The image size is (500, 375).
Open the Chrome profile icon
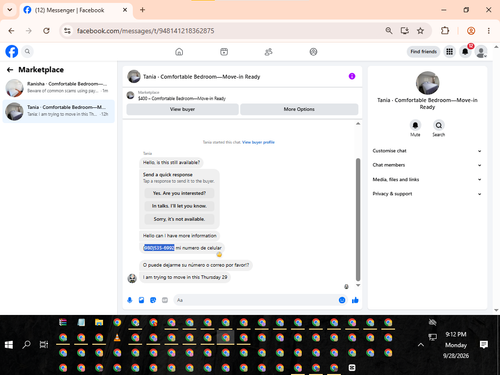(471, 31)
